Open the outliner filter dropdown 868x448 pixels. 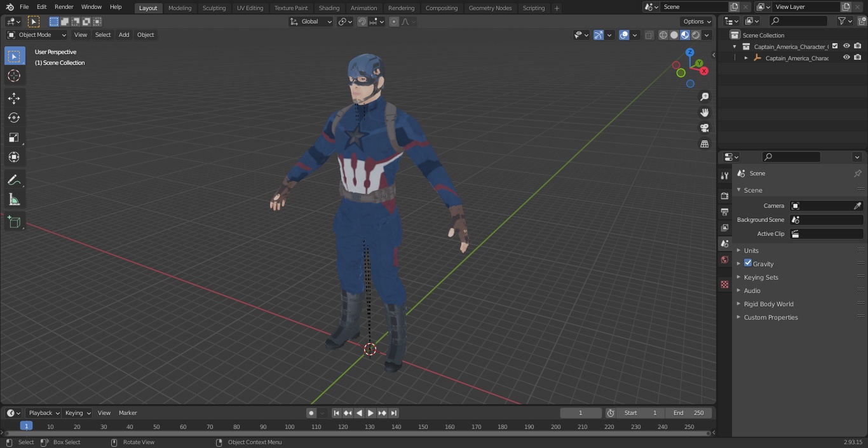tap(845, 21)
